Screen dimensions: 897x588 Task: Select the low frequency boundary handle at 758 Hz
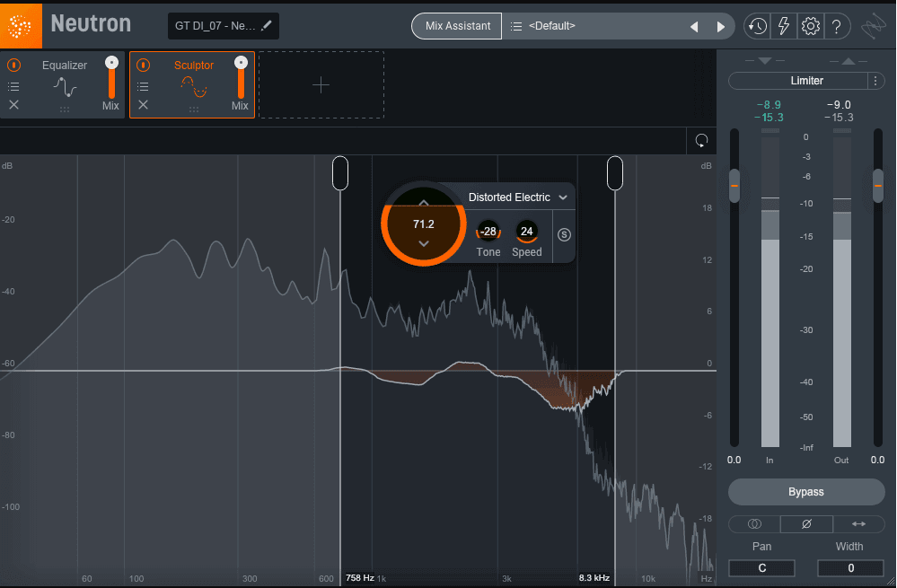pos(340,172)
